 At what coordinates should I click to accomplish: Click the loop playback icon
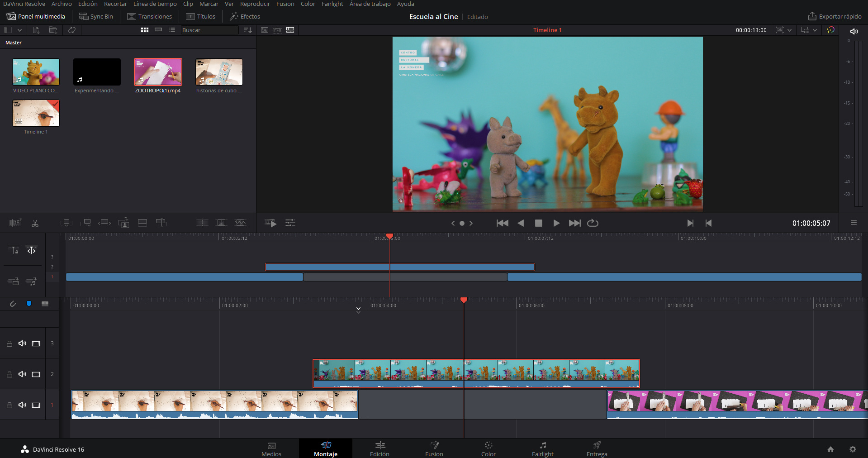(593, 223)
